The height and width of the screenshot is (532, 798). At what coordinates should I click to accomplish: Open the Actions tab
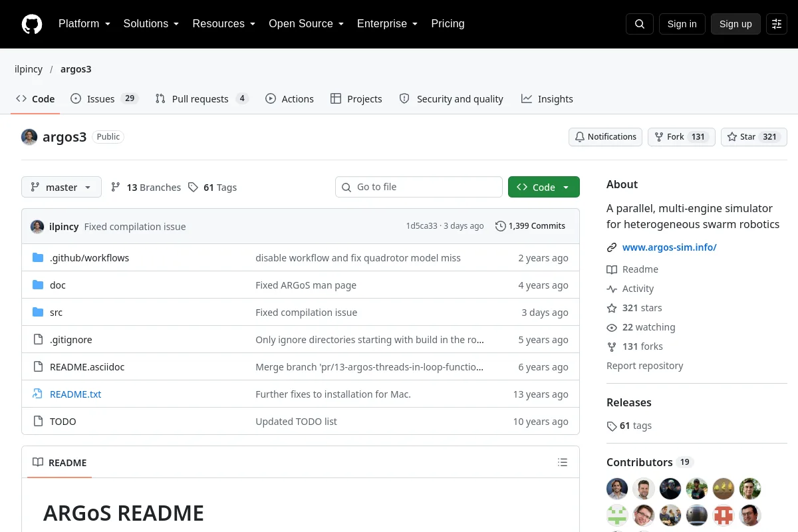(x=289, y=99)
